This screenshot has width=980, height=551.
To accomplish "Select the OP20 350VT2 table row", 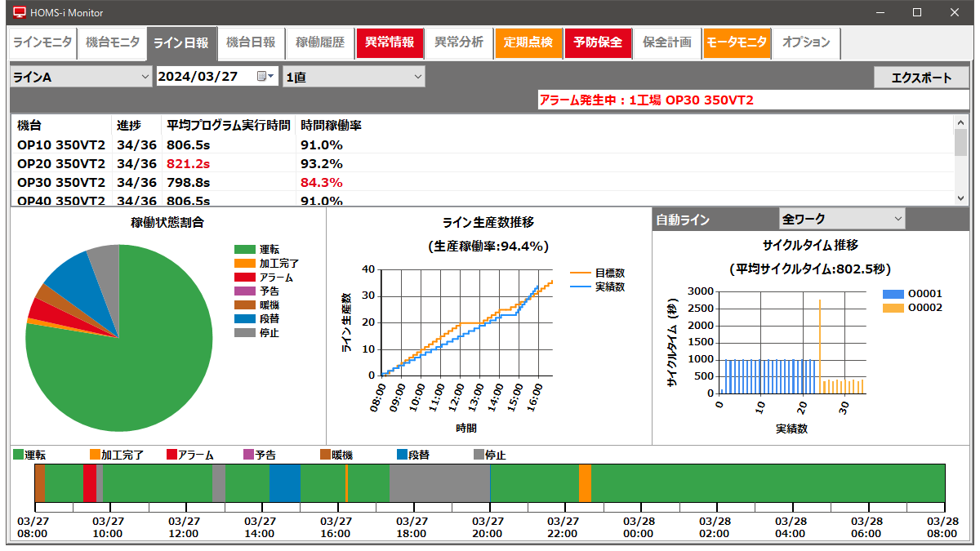I will point(61,163).
